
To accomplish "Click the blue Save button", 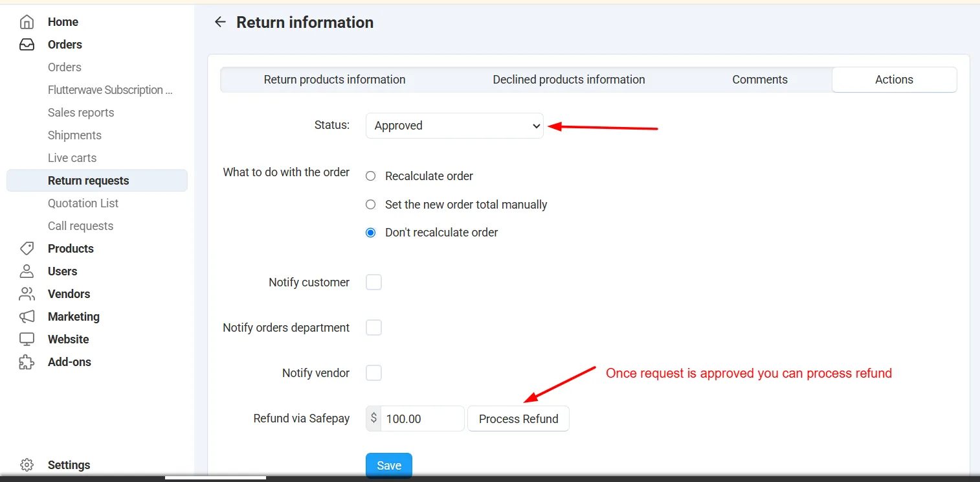I will click(389, 465).
